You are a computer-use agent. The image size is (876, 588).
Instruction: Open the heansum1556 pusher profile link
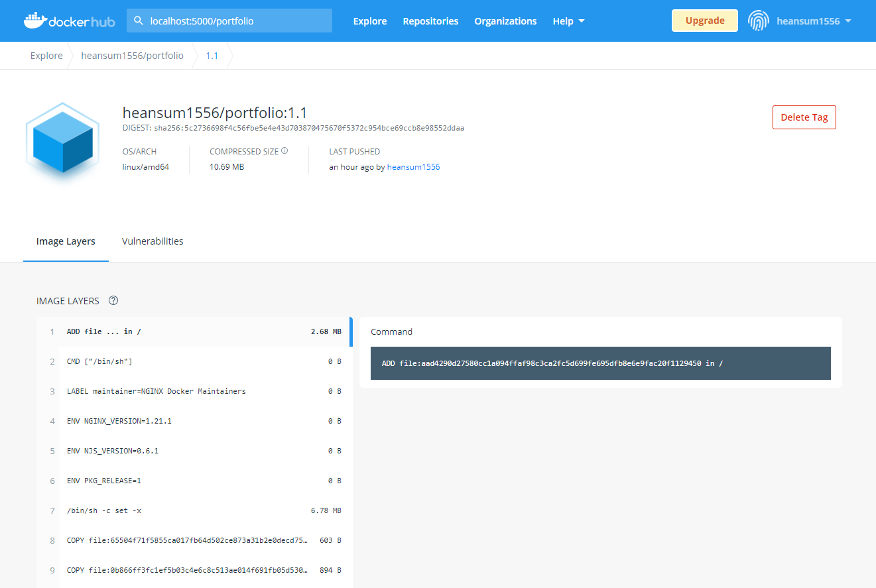coord(413,167)
